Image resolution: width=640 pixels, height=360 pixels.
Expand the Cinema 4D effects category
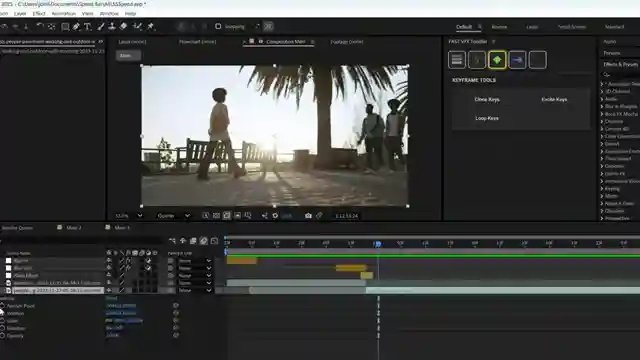tap(602, 129)
